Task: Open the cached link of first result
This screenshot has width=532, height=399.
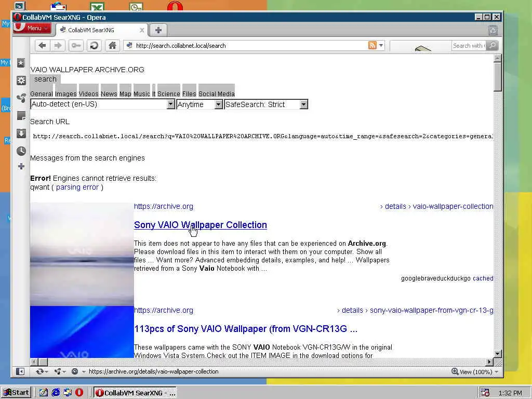Action: [483, 278]
